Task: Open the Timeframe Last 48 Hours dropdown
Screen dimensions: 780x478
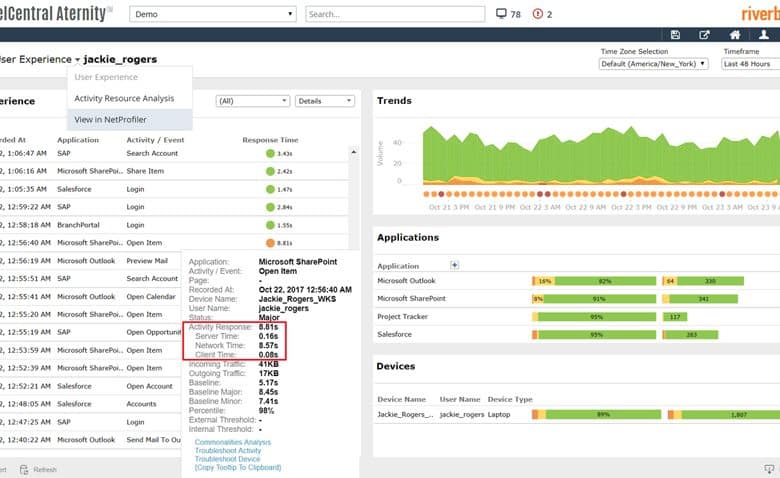Action: (751, 64)
